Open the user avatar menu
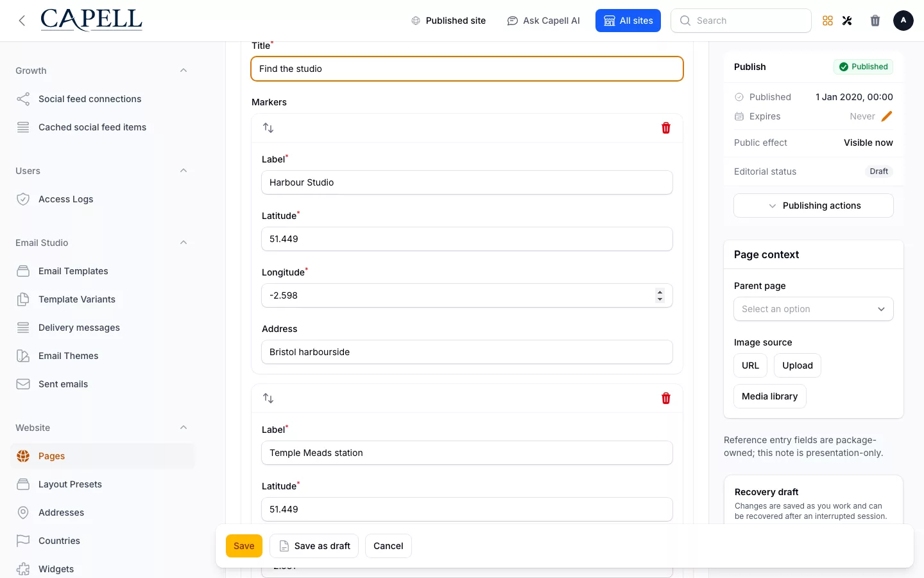The image size is (924, 578). 903,21
